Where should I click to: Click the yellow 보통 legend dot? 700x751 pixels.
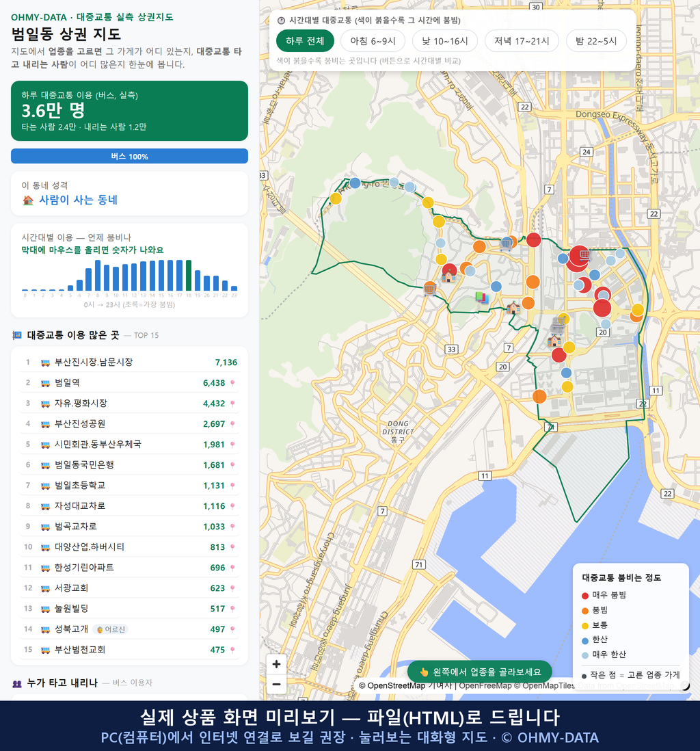pyautogui.click(x=584, y=626)
